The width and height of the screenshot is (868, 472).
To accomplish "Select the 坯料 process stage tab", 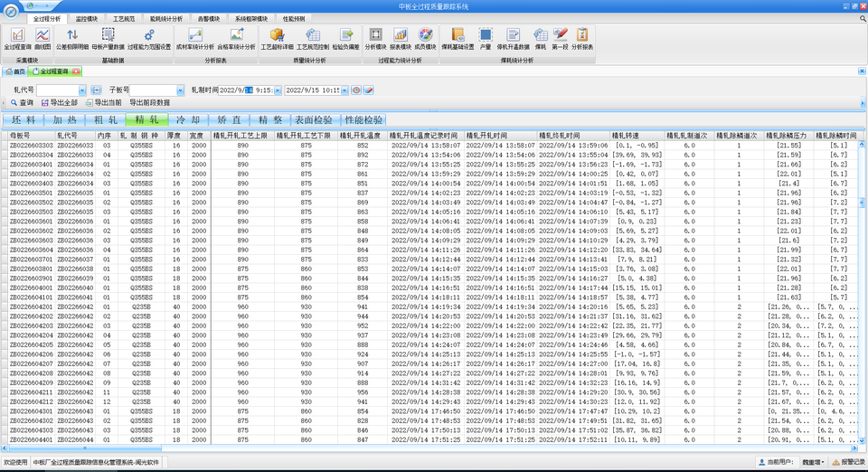I will coord(24,119).
